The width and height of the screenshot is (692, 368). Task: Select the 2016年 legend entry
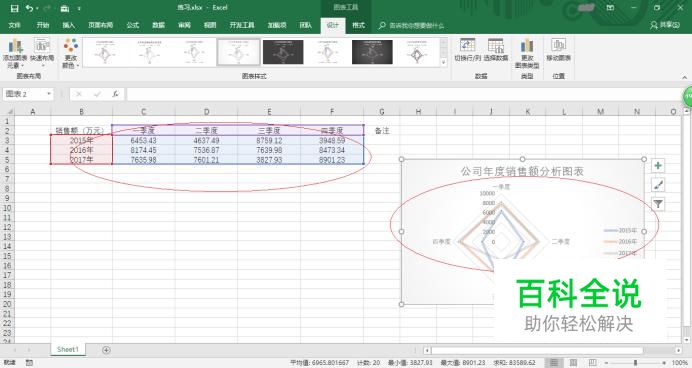(620, 242)
